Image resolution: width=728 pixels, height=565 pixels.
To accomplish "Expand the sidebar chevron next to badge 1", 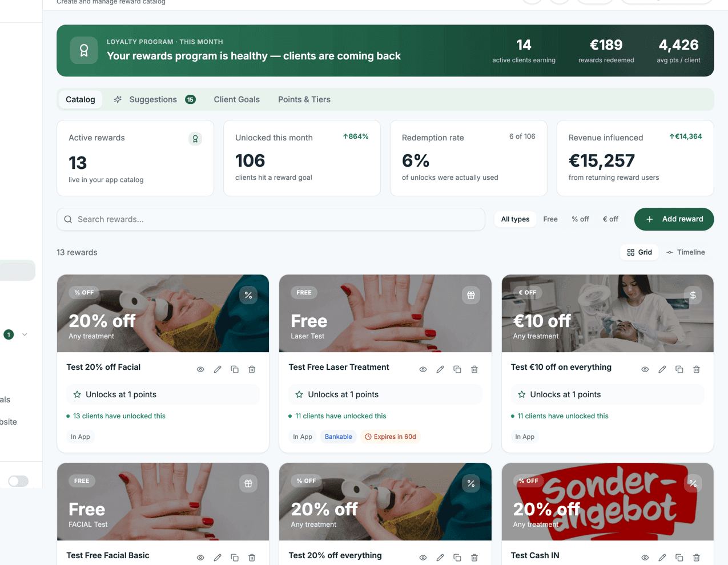I will (x=25, y=334).
